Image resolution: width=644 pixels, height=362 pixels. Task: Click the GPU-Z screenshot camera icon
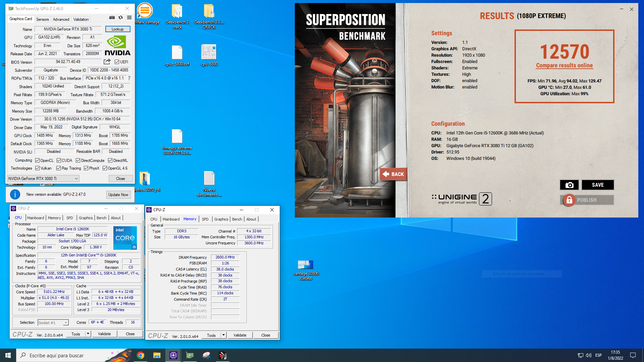click(112, 18)
